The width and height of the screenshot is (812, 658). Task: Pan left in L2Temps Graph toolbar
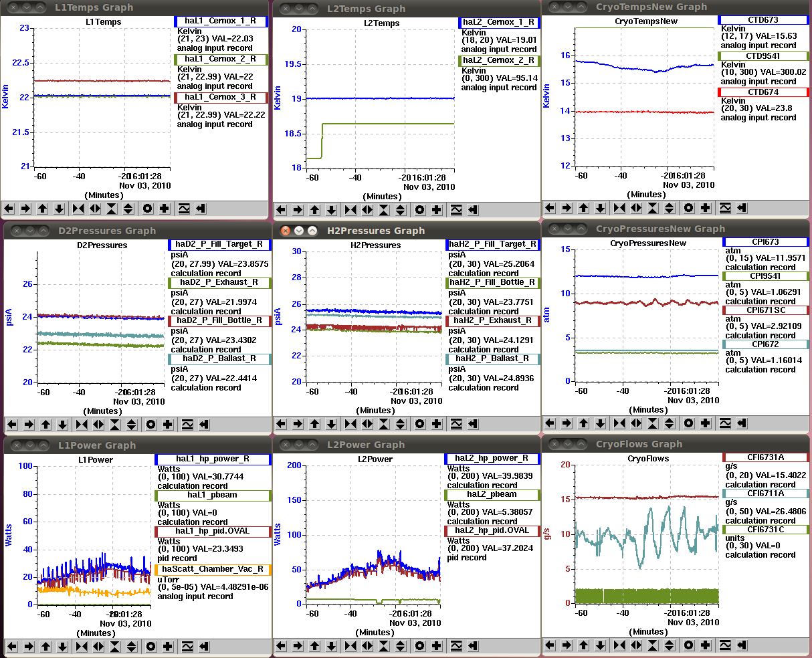[282, 210]
